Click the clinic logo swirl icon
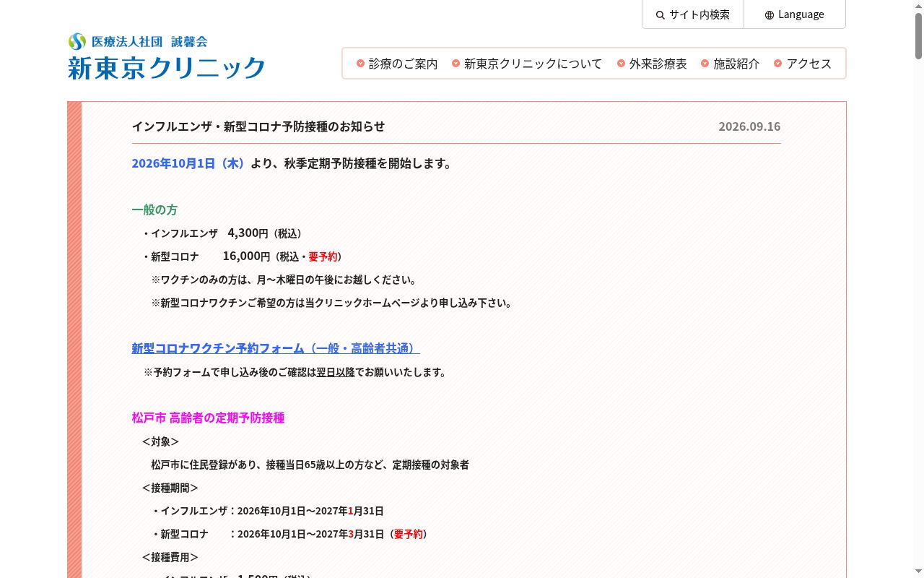Screen dimensions: 924x578 (77, 41)
